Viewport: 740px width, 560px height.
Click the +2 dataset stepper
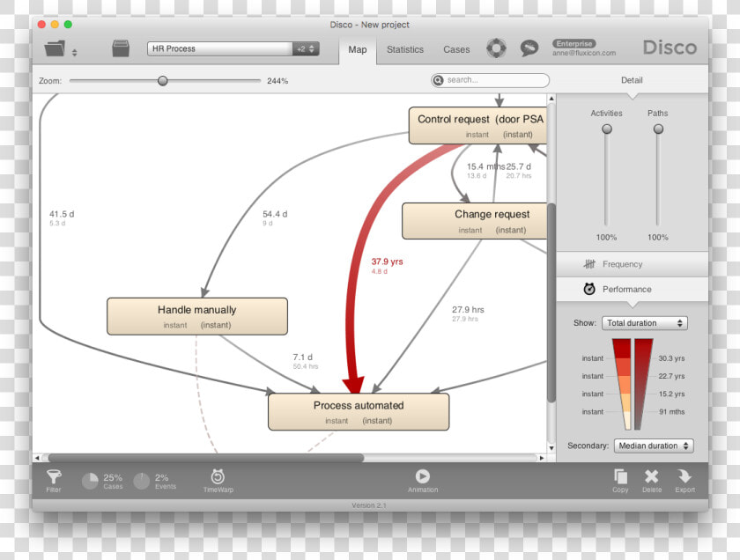(306, 48)
